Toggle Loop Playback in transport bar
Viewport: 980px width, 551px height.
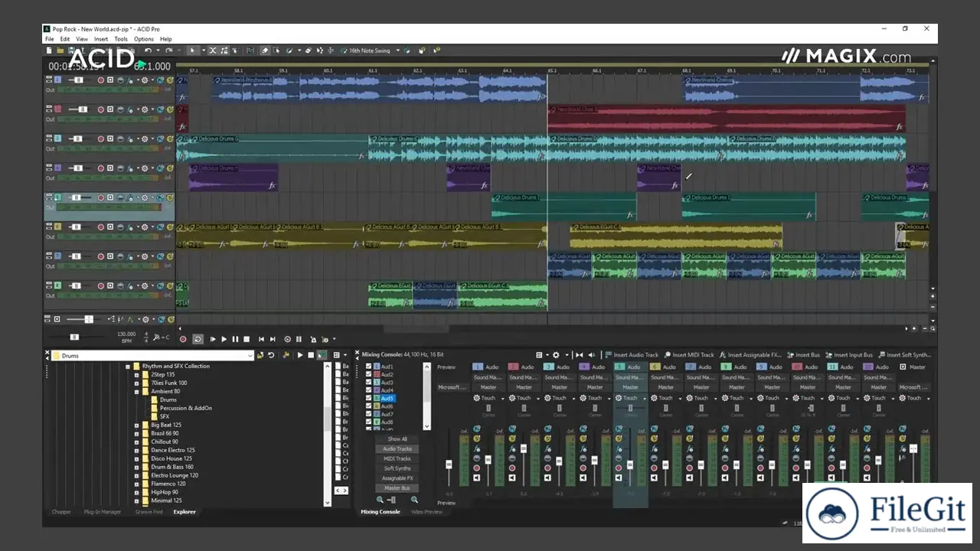(x=198, y=339)
